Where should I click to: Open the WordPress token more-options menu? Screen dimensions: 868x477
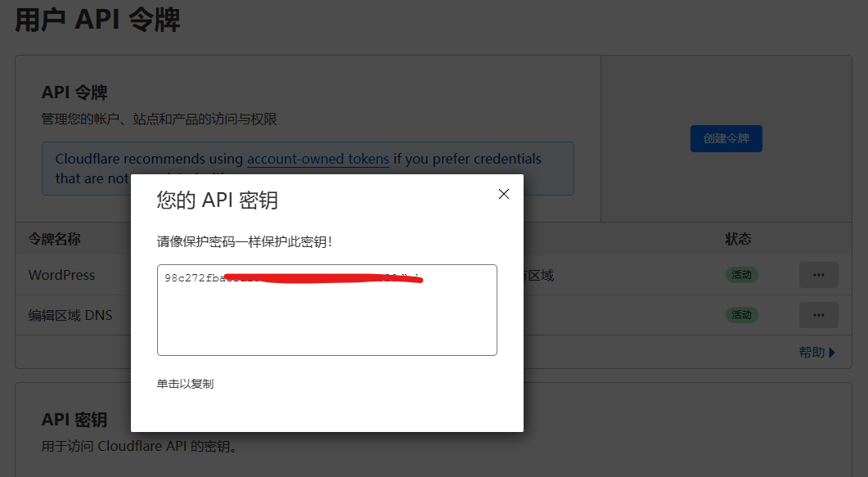818,275
